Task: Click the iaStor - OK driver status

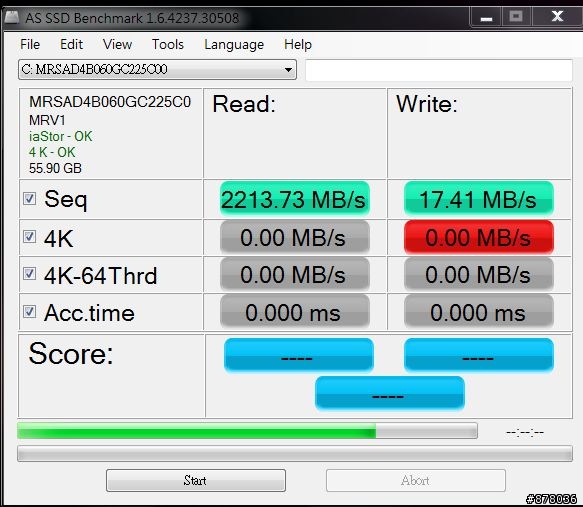Action: point(60,136)
